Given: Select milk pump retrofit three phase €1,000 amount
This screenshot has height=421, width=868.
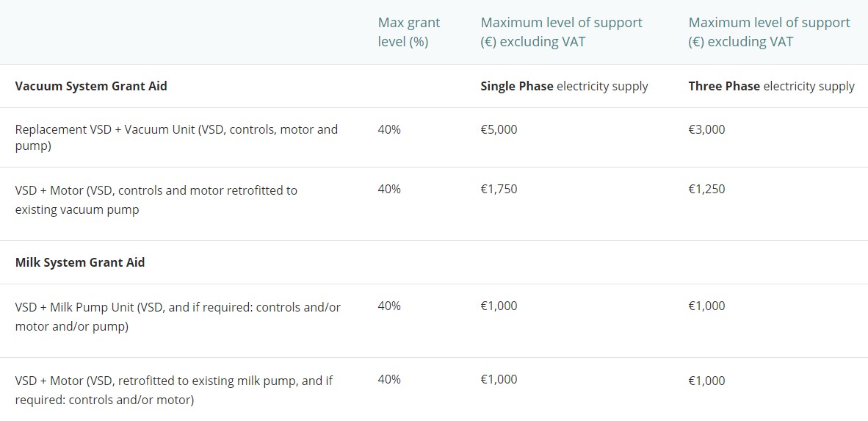Looking at the screenshot, I should 706,381.
